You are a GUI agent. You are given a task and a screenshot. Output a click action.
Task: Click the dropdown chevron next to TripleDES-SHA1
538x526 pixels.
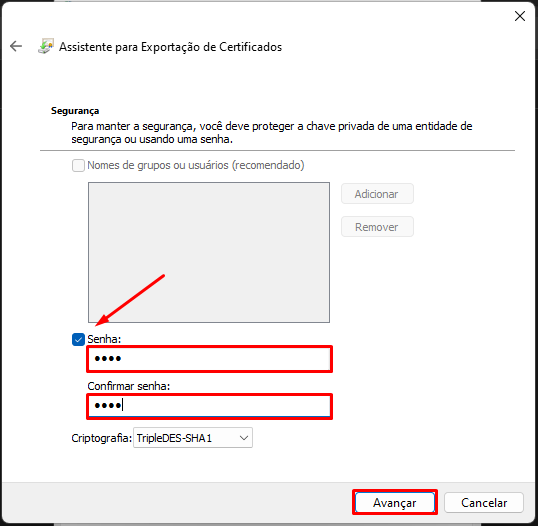pos(244,438)
